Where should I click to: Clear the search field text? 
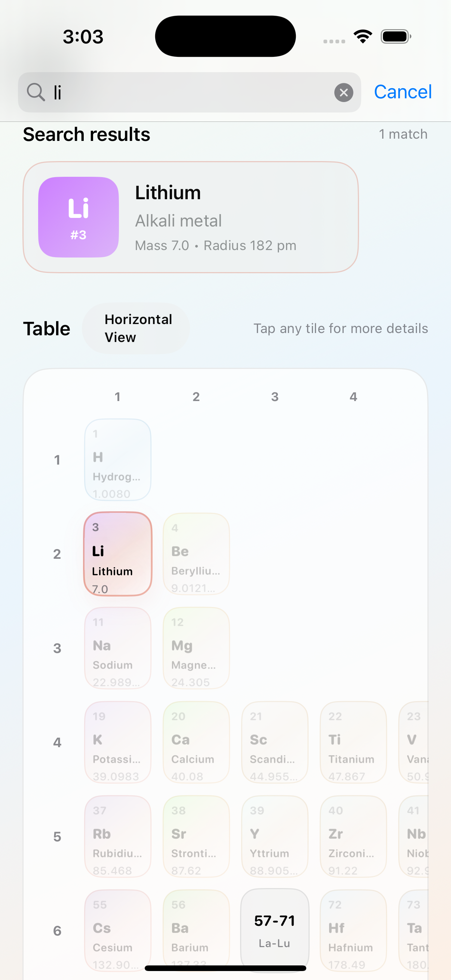pyautogui.click(x=343, y=92)
